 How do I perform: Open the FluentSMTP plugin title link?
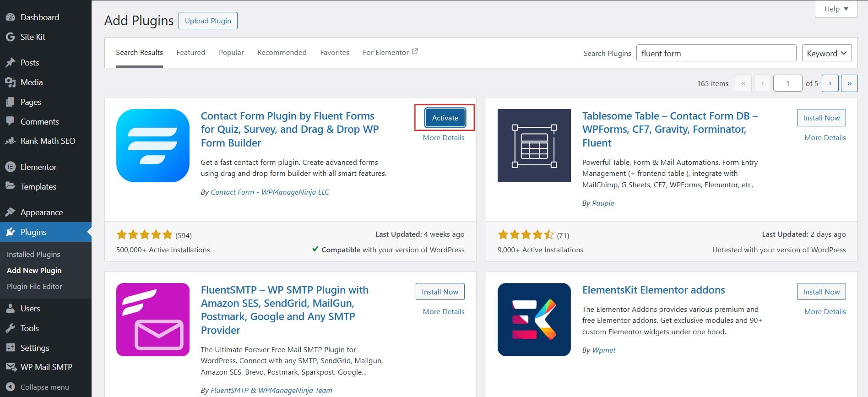click(x=285, y=310)
